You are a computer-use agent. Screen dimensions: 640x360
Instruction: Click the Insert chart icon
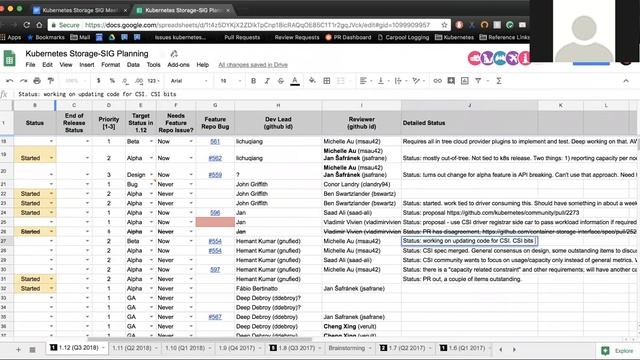tap(464, 81)
